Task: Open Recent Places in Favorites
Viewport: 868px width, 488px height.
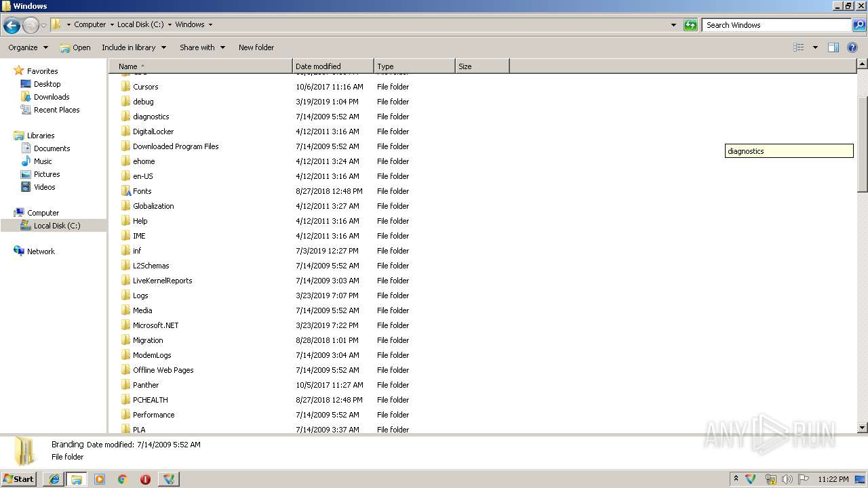Action: [x=50, y=110]
